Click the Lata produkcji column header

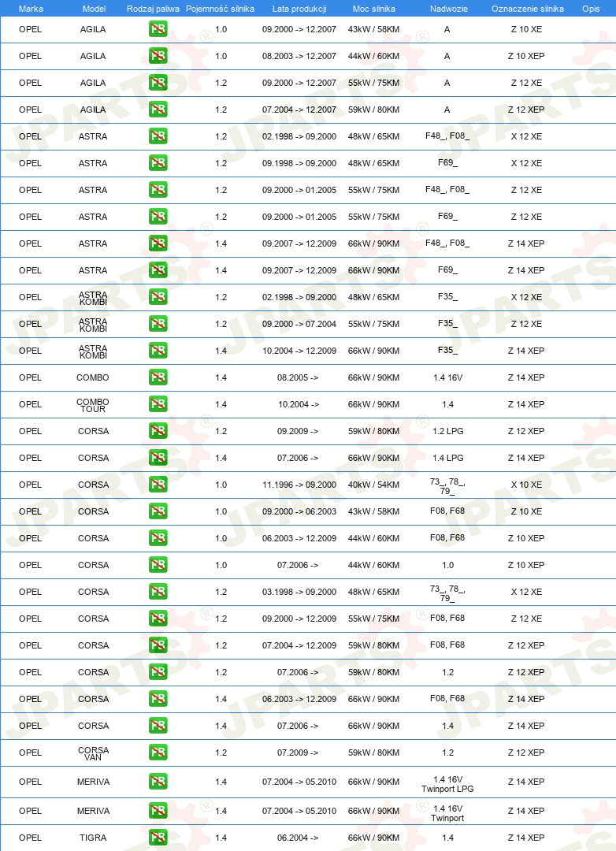tap(299, 9)
